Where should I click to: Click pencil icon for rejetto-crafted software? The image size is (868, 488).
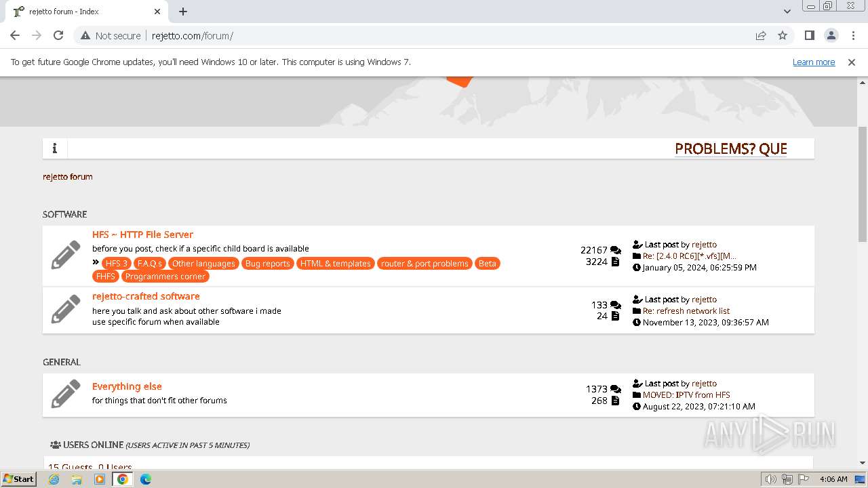click(66, 310)
